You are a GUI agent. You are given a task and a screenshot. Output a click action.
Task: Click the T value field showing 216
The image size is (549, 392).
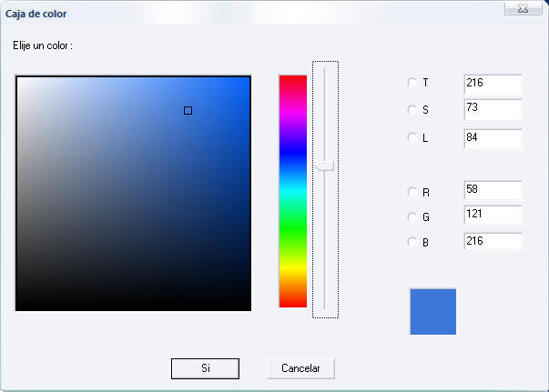tap(493, 85)
